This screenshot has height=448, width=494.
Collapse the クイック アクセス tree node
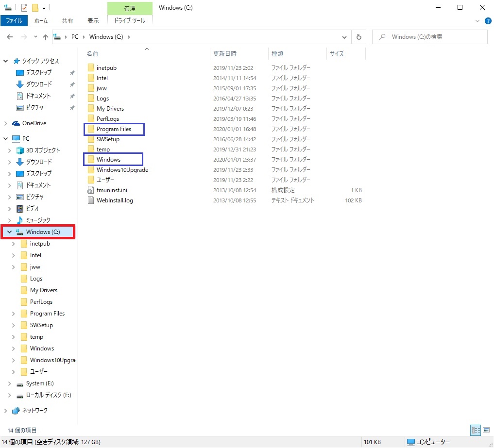coord(6,61)
